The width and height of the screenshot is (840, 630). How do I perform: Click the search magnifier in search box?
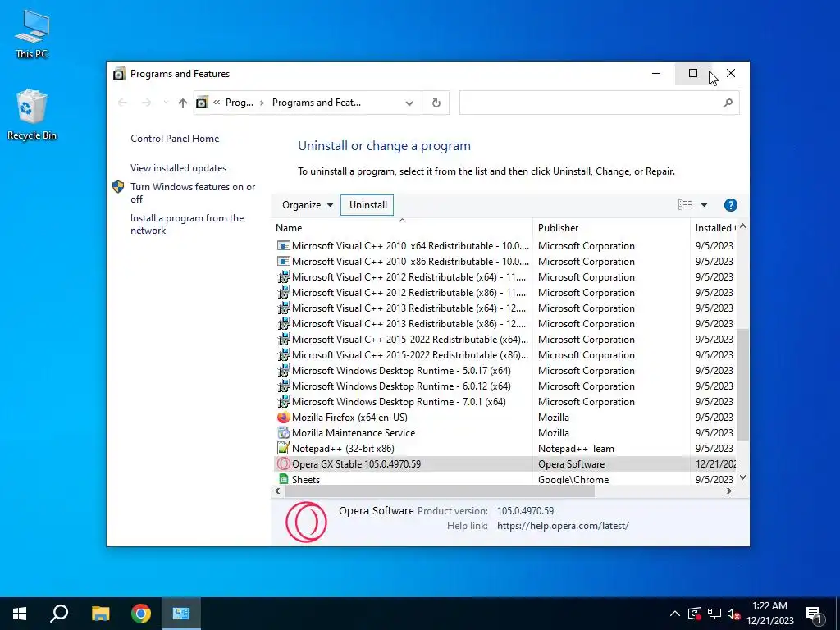click(728, 103)
